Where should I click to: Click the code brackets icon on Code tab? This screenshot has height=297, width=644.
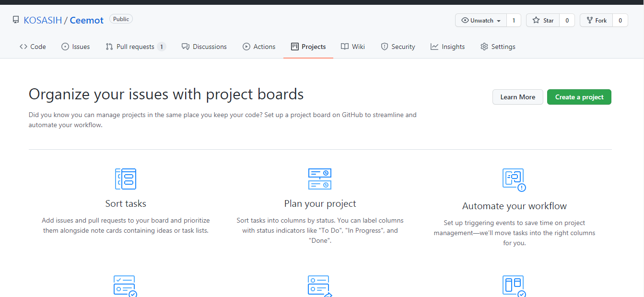[23, 47]
